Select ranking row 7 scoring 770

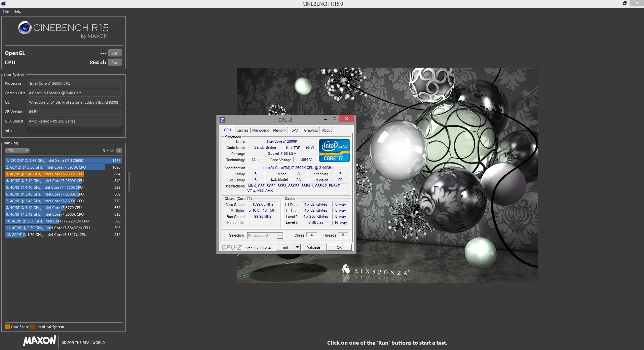coord(63,201)
